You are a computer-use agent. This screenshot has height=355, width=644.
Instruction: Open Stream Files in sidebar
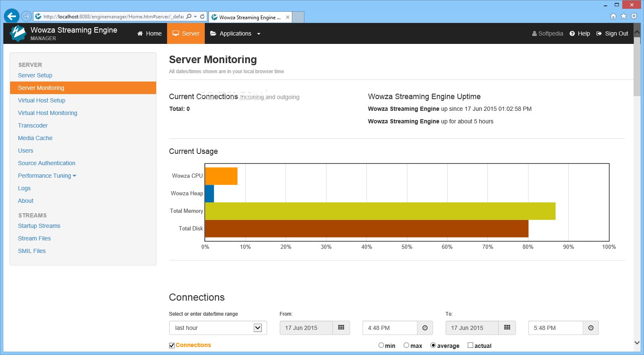(34, 238)
